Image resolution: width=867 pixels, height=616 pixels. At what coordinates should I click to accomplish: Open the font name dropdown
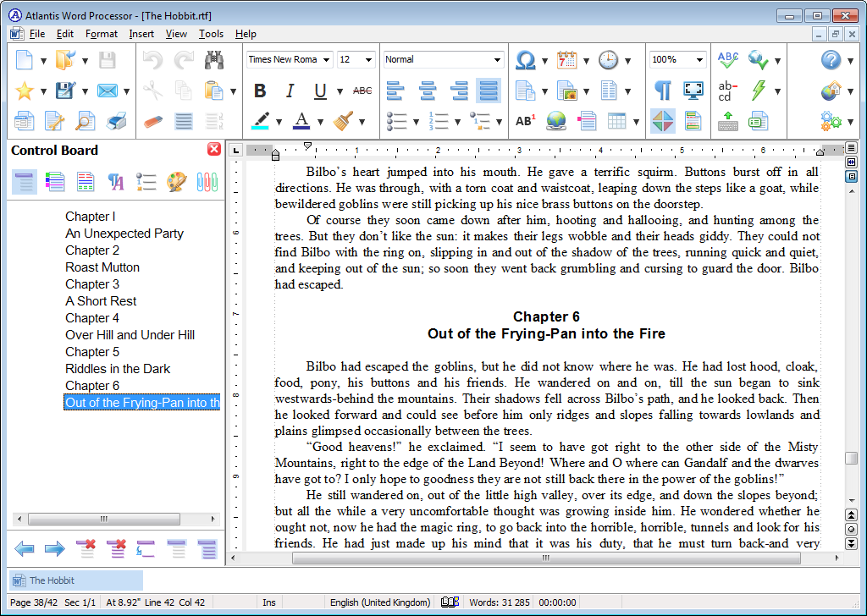coord(326,60)
